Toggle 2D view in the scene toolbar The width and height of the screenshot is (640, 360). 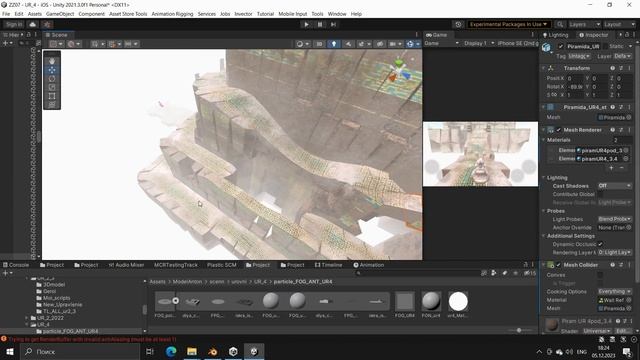click(x=319, y=44)
